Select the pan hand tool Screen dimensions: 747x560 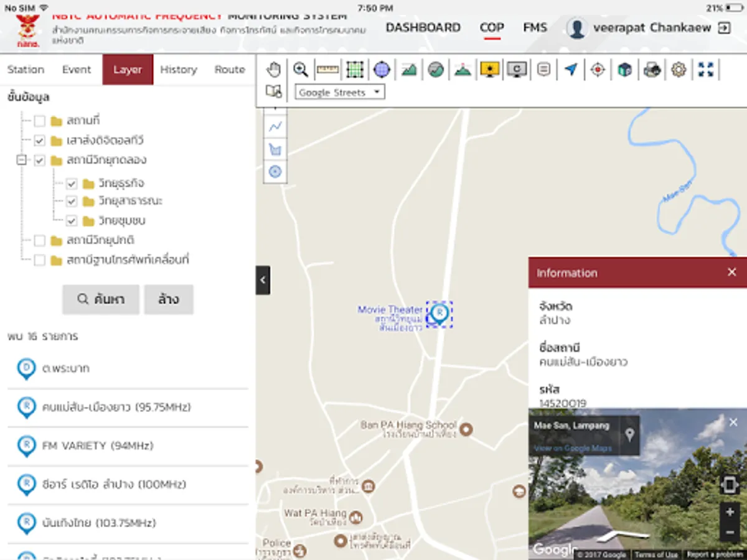274,70
